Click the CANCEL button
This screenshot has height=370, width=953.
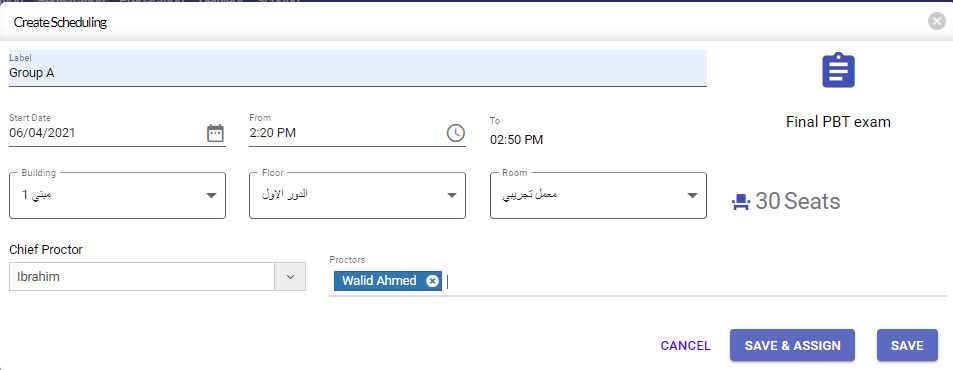(686, 346)
